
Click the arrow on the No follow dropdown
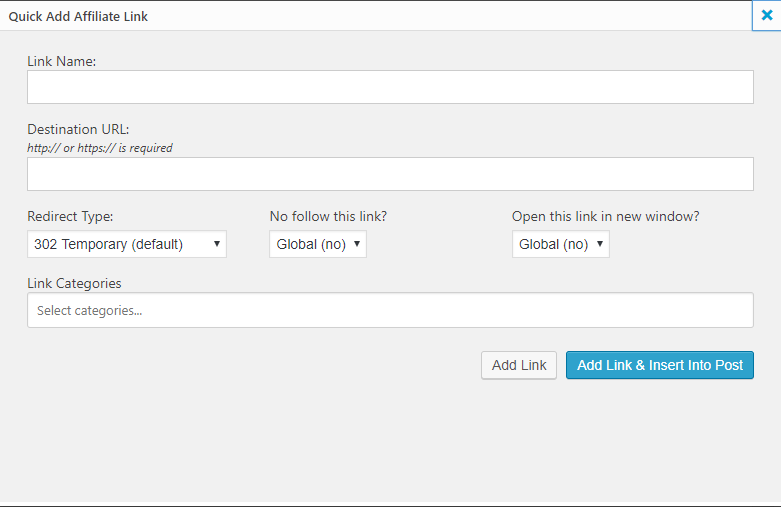[x=357, y=244]
